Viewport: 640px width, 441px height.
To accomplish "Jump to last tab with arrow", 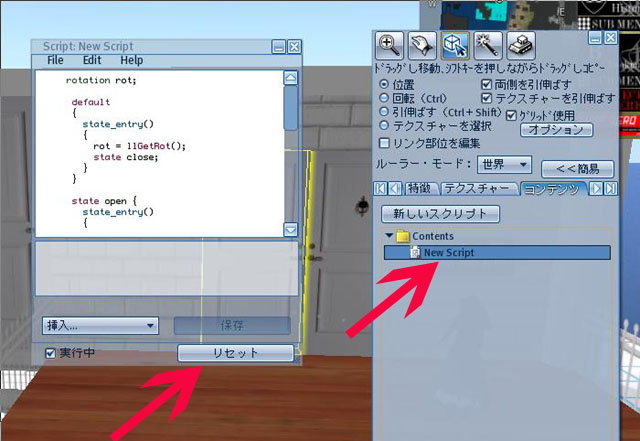I will 611,188.
